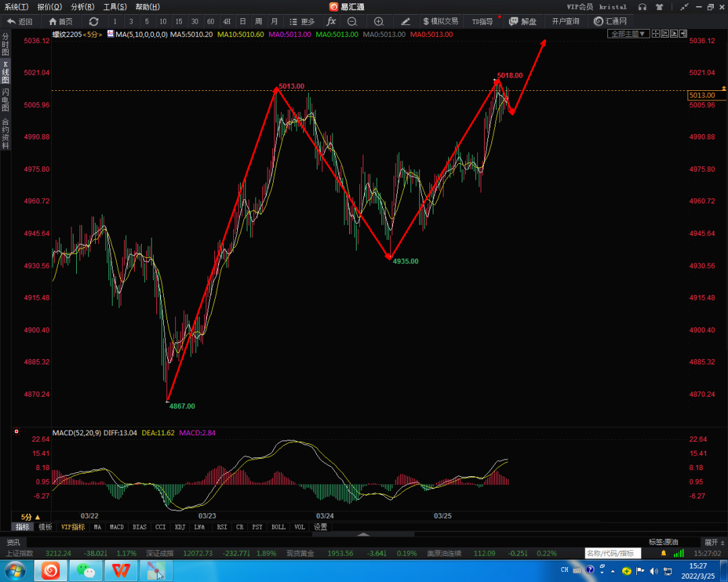
Task: Select the pencil drawing tool
Action: 405,22
